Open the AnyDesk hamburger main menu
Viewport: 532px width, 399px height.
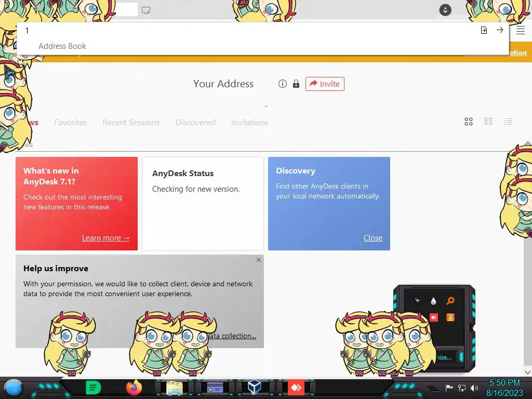tap(521, 30)
